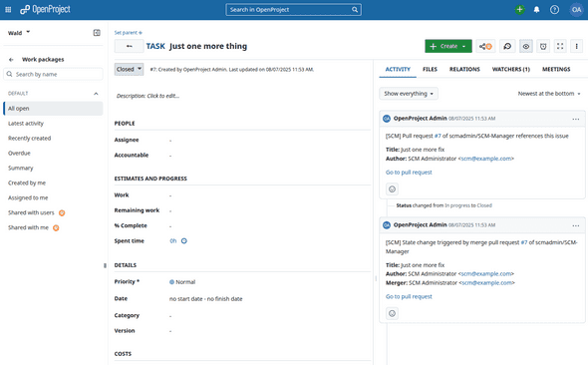Click the enterprise badge beside Shared with users
The image size is (588, 365).
(x=62, y=212)
